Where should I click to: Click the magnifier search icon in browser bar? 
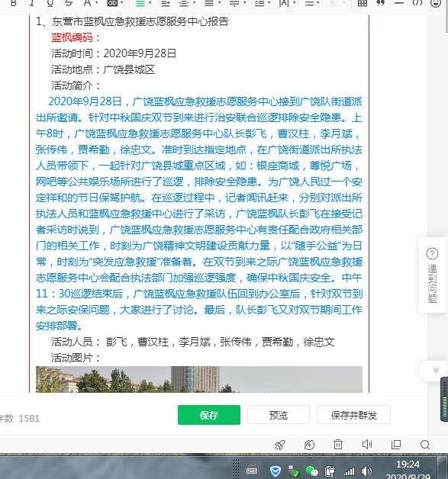(425, 445)
